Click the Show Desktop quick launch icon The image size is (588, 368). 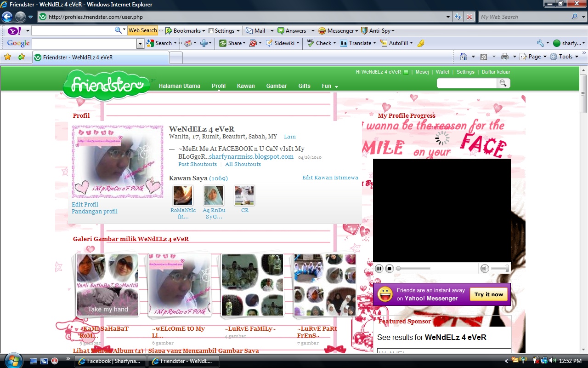[x=34, y=361]
